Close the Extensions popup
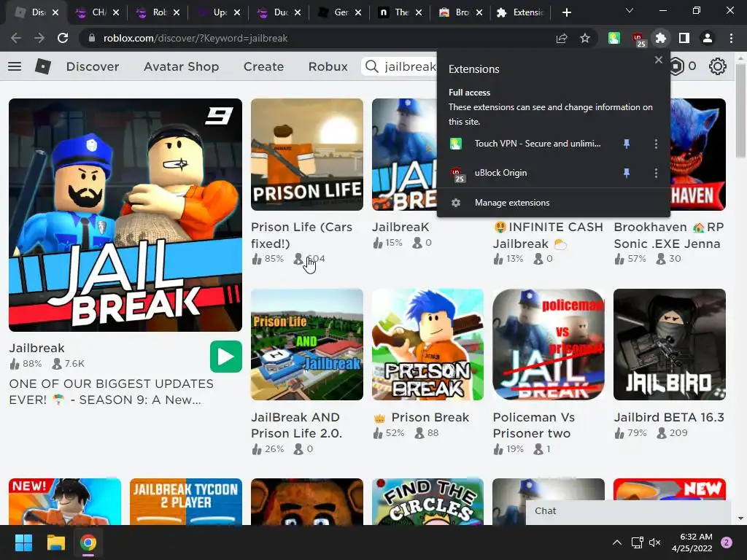The image size is (747, 560). tap(659, 60)
